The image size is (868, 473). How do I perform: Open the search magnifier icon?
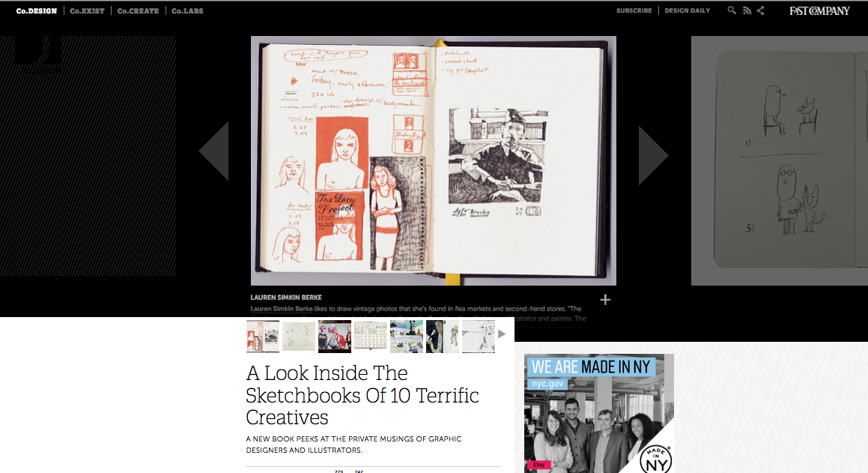731,10
